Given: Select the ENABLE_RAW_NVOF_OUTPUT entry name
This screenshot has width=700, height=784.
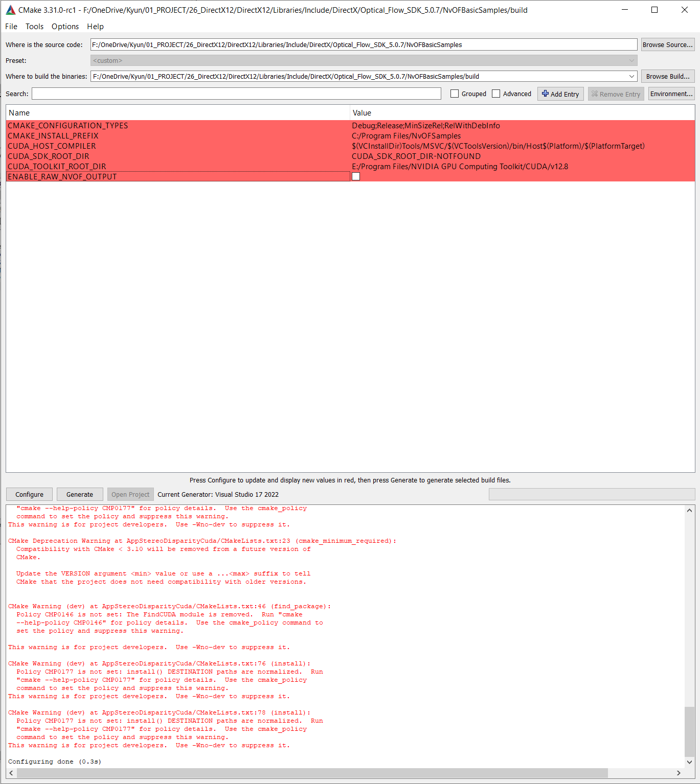Looking at the screenshot, I should coord(178,176).
